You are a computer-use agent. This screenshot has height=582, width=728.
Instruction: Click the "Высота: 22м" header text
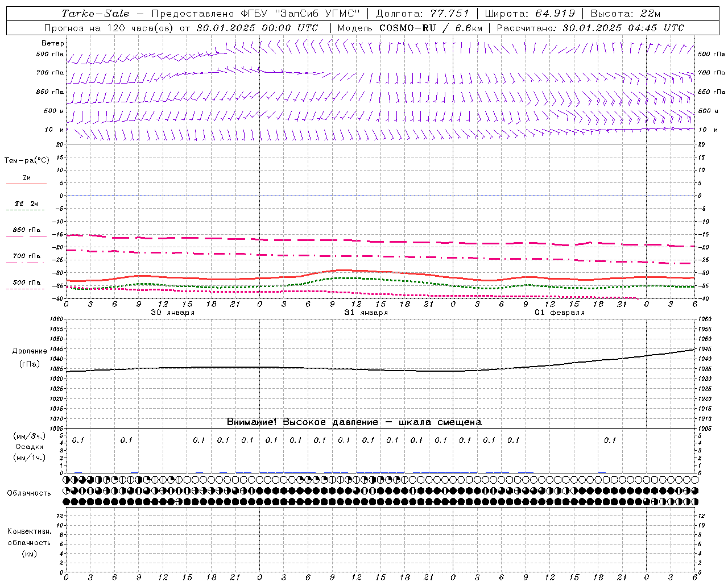[626, 14]
